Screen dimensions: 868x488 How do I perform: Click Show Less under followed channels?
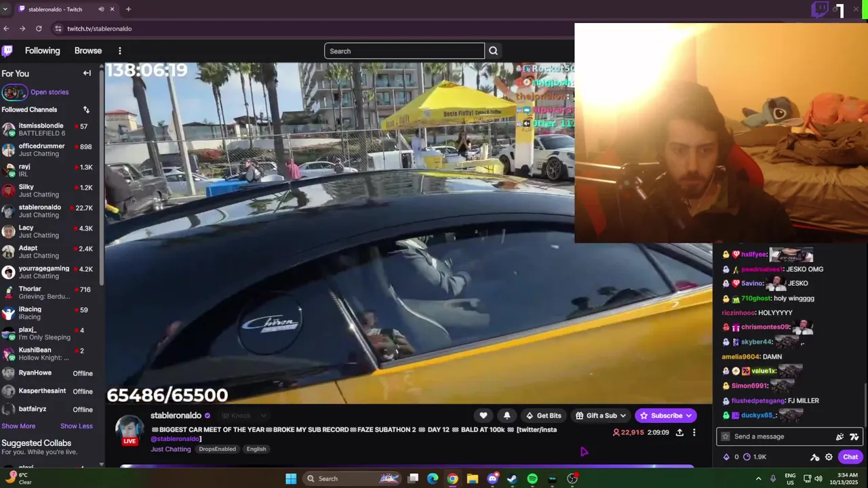(77, 426)
